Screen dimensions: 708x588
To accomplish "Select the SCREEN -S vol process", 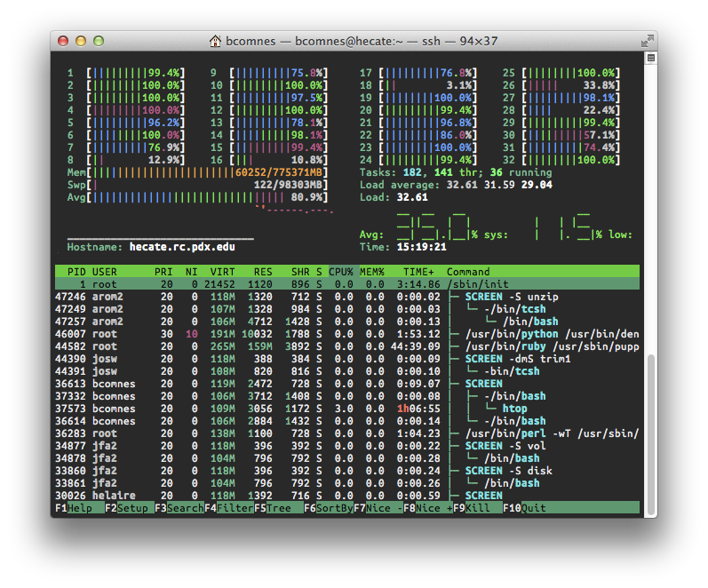I will tap(347, 446).
